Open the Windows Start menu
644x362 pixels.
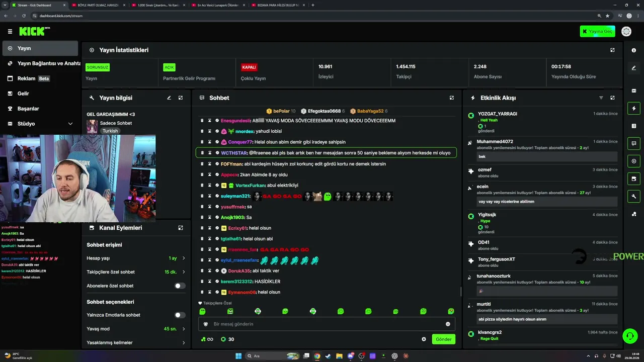click(x=238, y=356)
